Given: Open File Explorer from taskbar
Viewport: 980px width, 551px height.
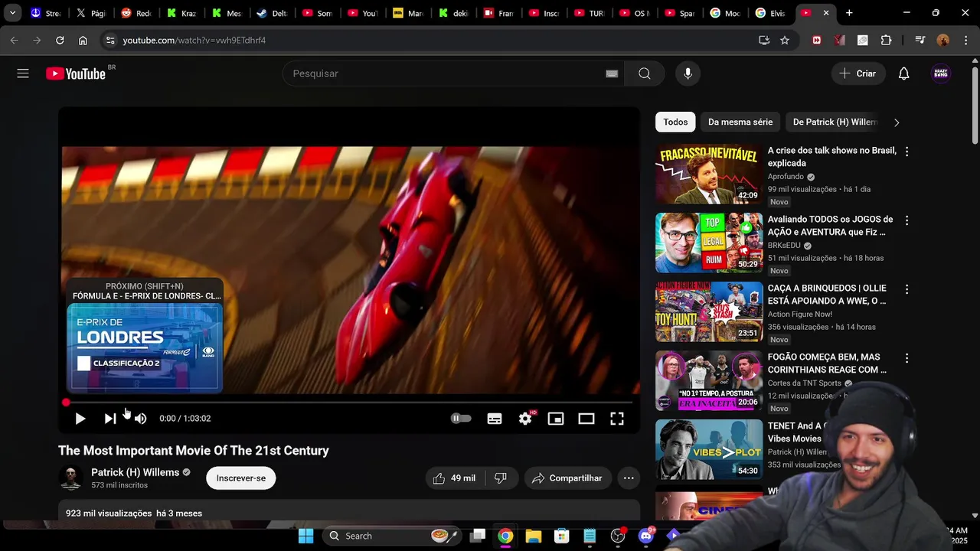Looking at the screenshot, I should [534, 536].
